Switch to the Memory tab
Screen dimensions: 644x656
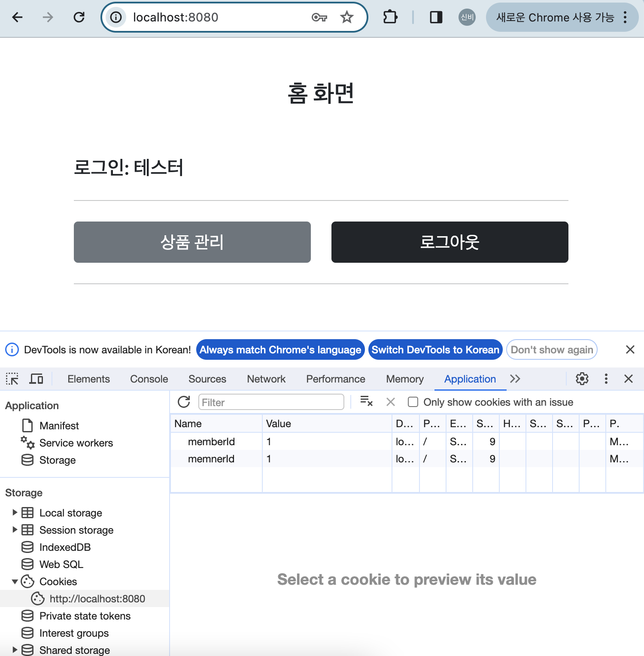pos(405,379)
